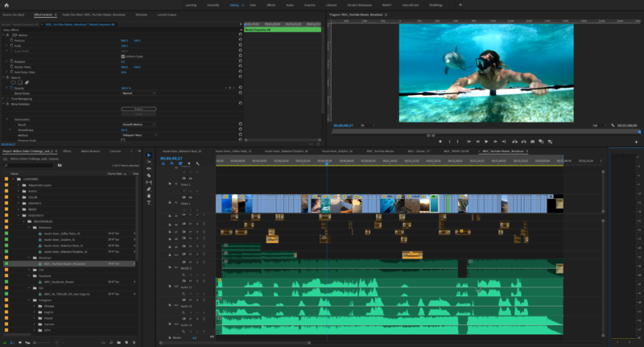
Task: Step forward one frame in Program monitor
Action: [x=495, y=142]
